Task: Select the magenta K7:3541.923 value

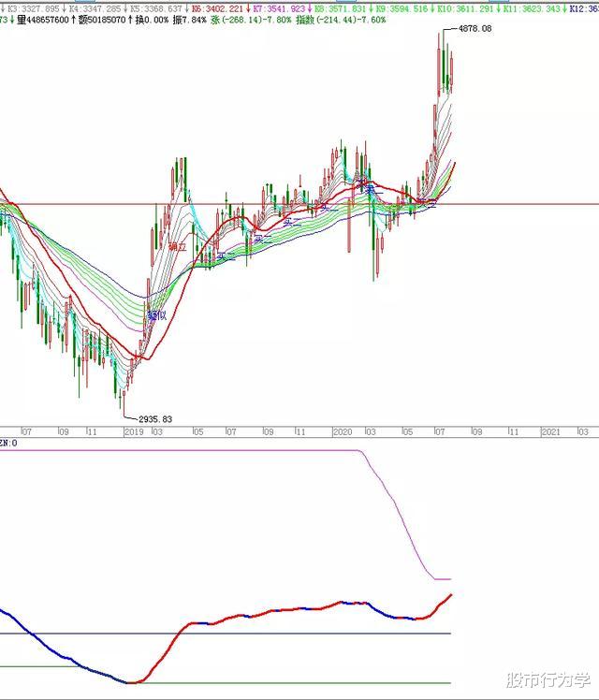Action: point(279,9)
